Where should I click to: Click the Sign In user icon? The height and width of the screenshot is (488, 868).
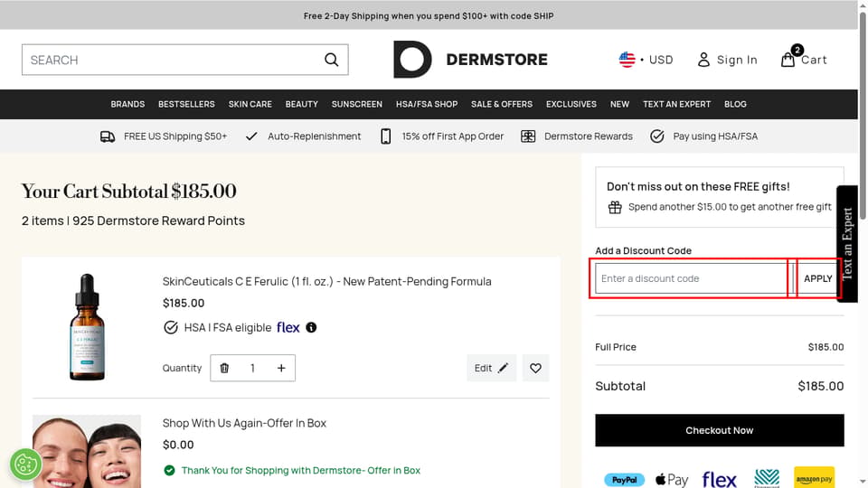[x=703, y=60]
